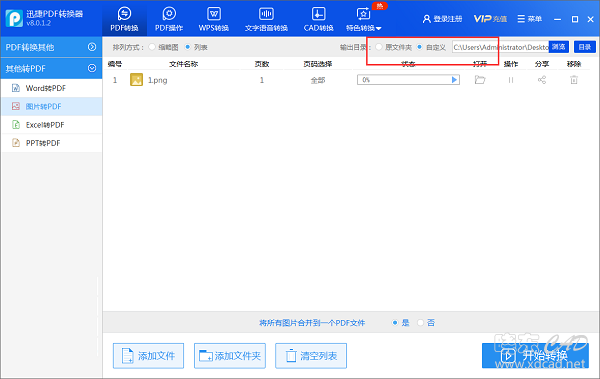This screenshot has width=600, height=379.
Task: Click share icon for 1.png
Action: (x=542, y=80)
